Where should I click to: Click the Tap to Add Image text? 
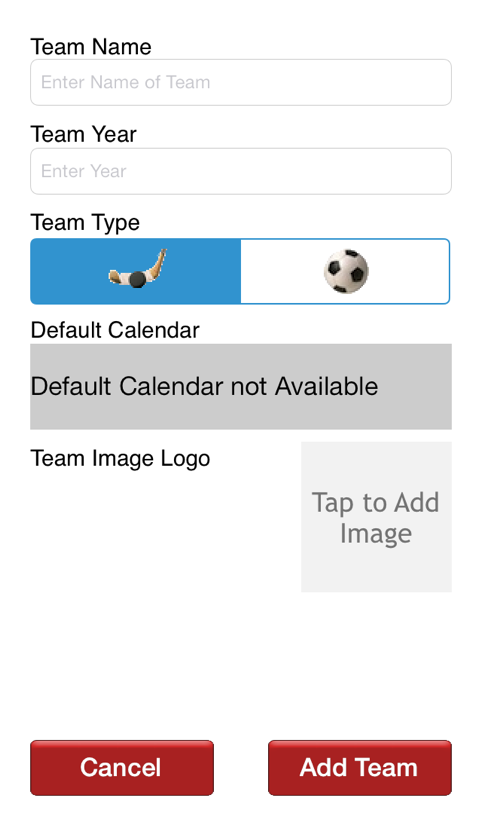tap(376, 518)
